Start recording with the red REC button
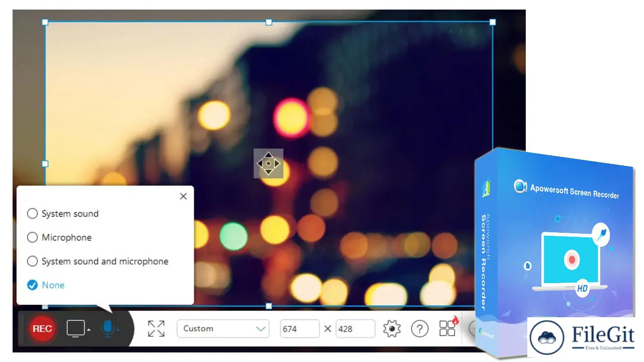The width and height of the screenshot is (644, 362). click(42, 329)
